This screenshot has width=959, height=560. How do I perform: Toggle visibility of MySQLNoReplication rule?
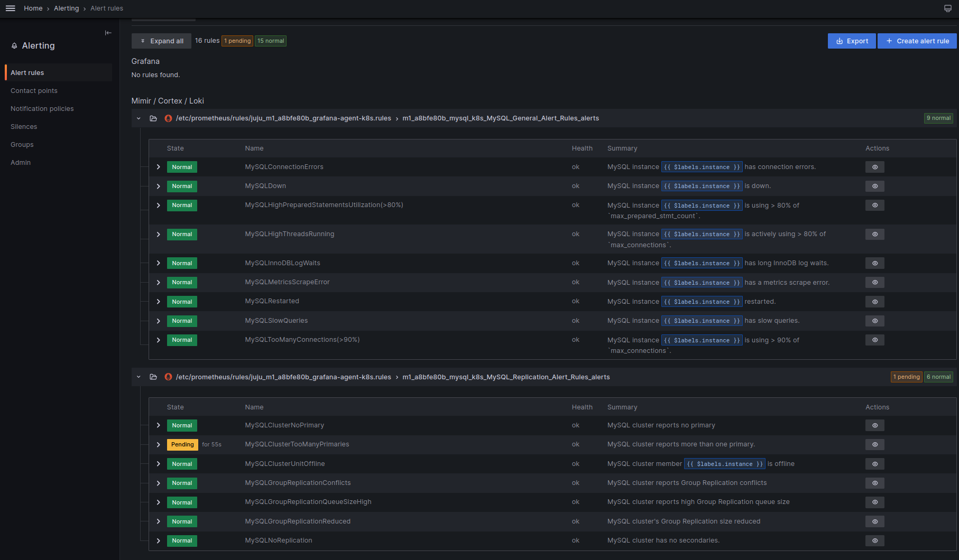click(874, 540)
